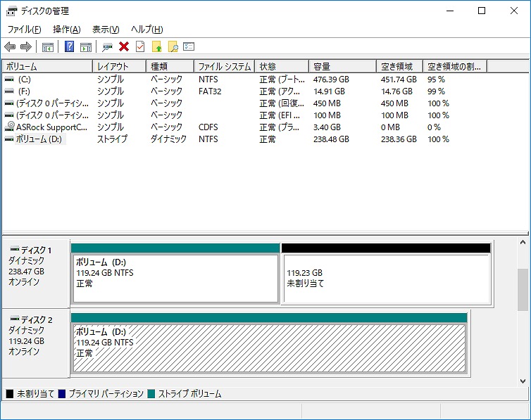The width and height of the screenshot is (531, 420).
Task: Open Help via the blue question mark icon
Action: pos(69,46)
